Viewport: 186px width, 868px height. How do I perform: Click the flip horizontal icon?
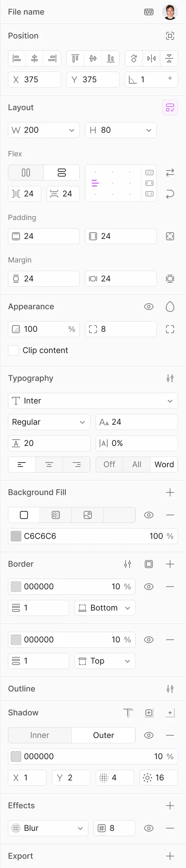pyautogui.click(x=151, y=58)
